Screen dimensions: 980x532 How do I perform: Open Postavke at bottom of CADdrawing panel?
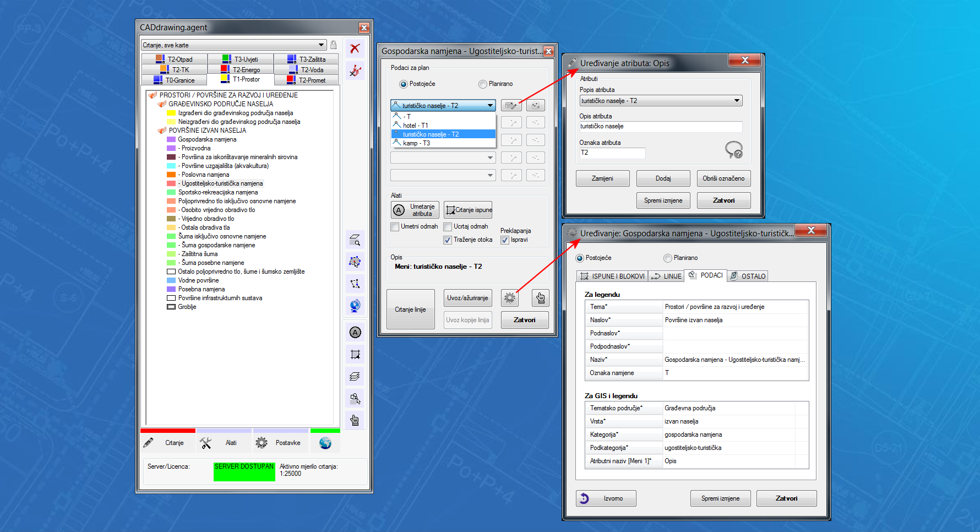pos(281,443)
